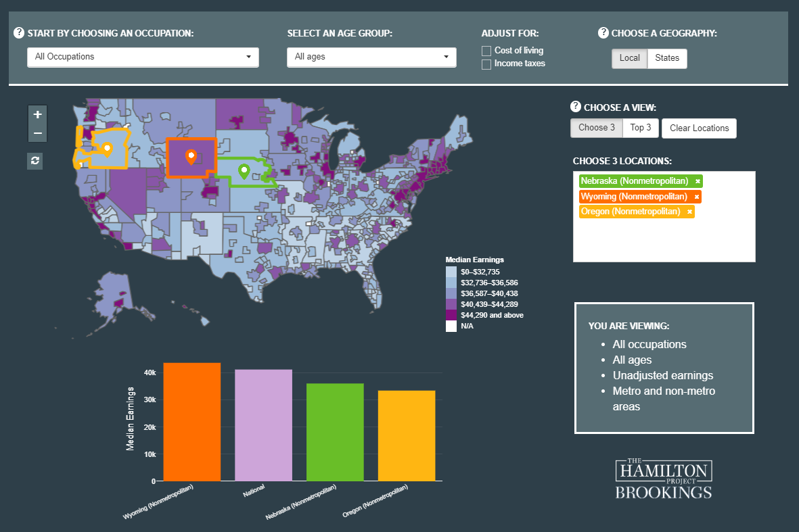The image size is (799, 532).
Task: Zoom in on the map
Action: 38,114
